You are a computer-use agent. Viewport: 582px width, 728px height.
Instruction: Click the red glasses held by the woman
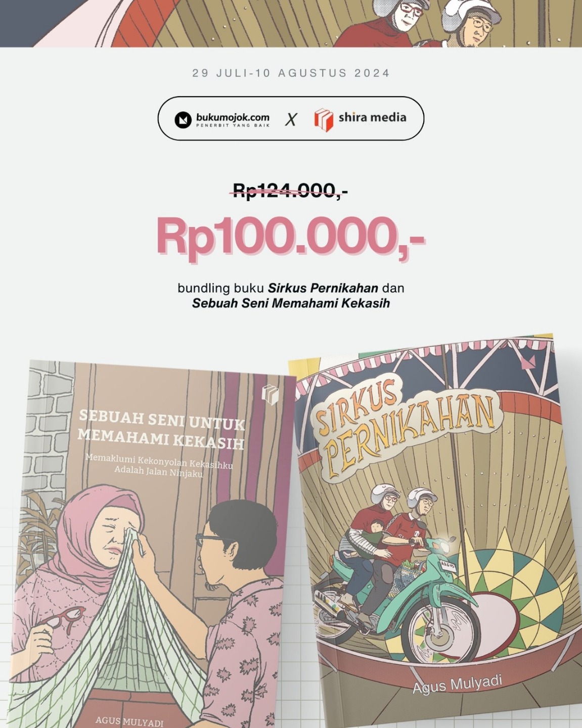[64, 616]
